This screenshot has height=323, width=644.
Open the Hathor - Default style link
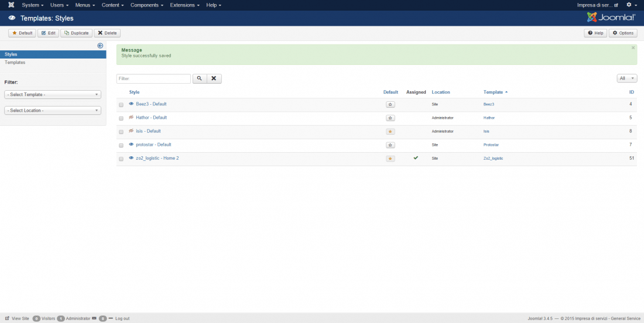(x=151, y=118)
